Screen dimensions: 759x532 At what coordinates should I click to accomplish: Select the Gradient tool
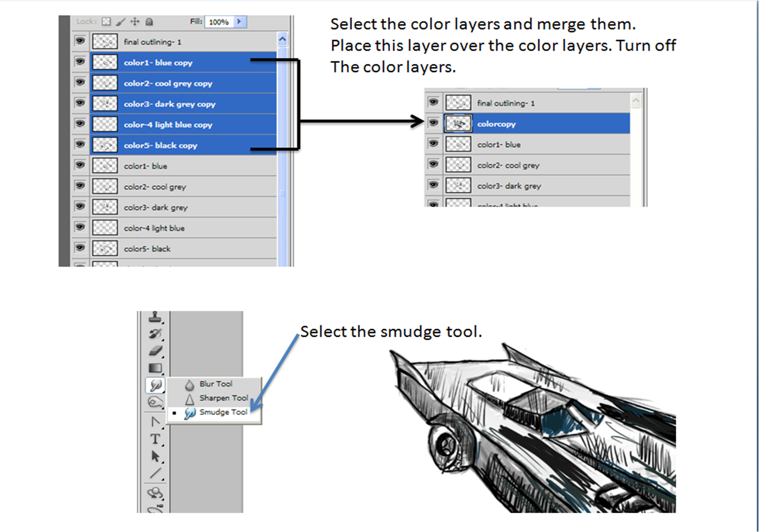155,368
